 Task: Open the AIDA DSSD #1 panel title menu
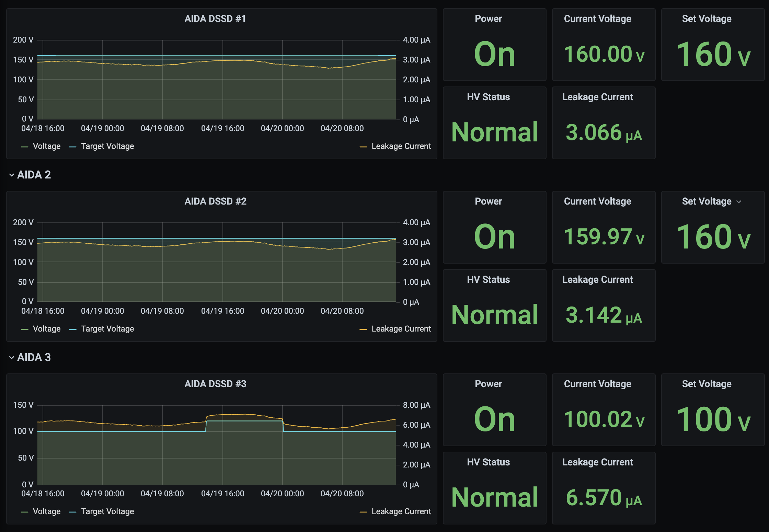tap(215, 19)
